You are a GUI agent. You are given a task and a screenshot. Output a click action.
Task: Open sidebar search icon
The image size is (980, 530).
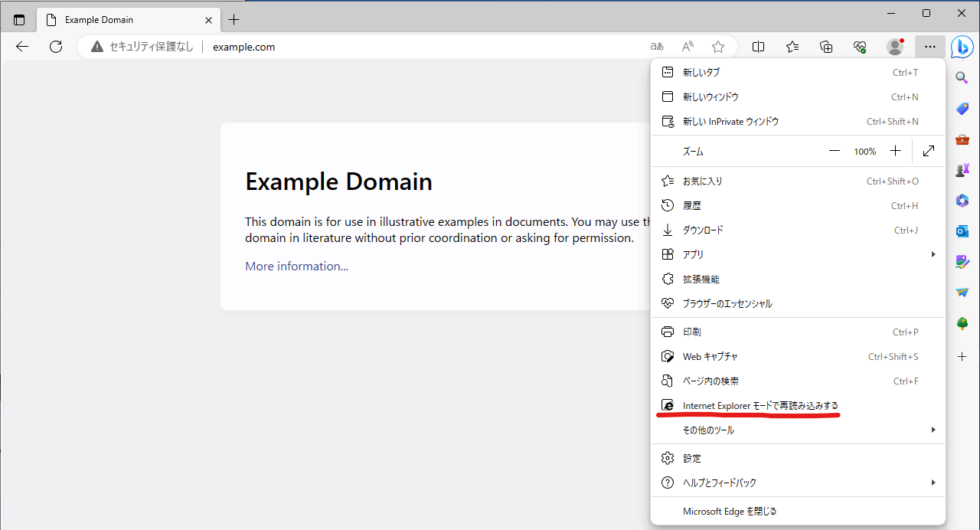click(962, 77)
